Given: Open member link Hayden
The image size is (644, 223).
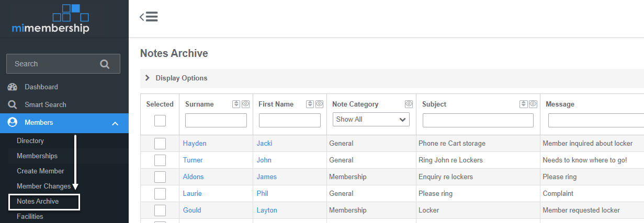Looking at the screenshot, I should 195,144.
